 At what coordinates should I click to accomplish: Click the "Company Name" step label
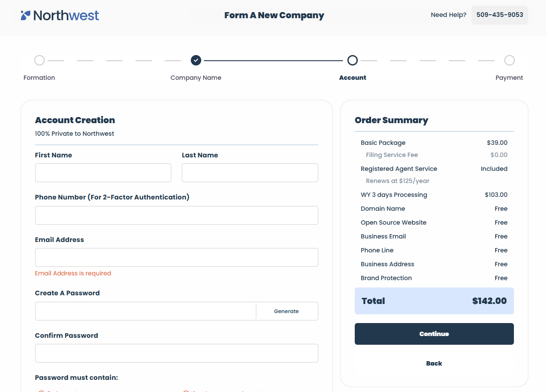pyautogui.click(x=196, y=78)
